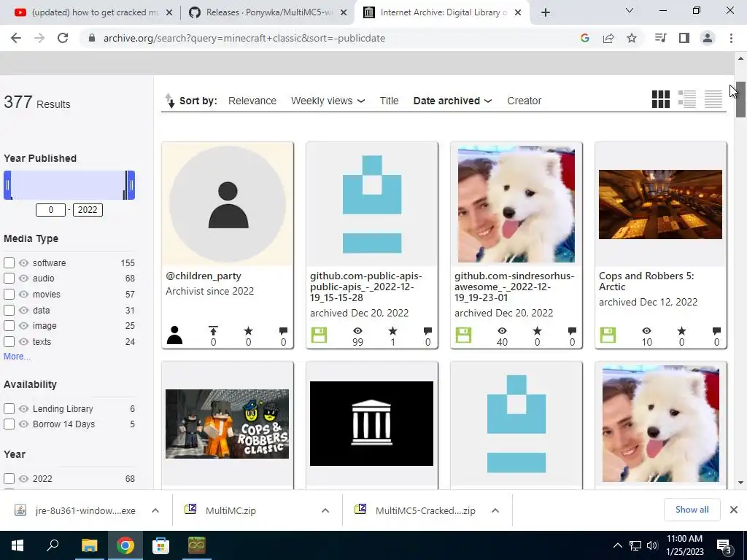Click the Google icon in address bar

(585, 38)
